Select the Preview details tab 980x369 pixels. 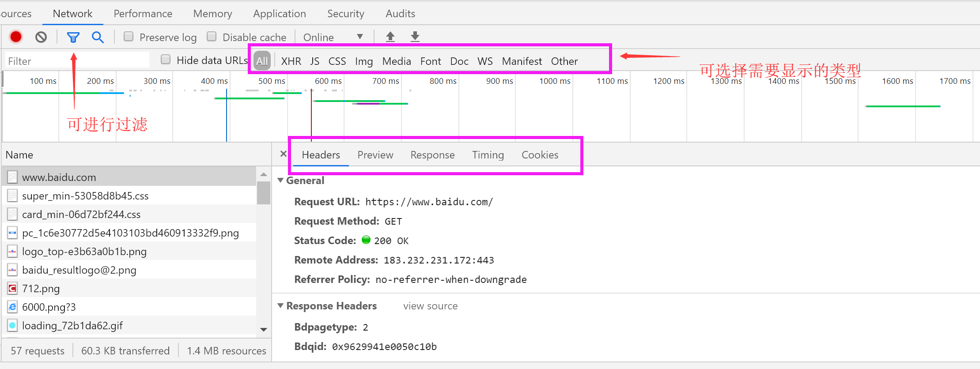point(375,155)
